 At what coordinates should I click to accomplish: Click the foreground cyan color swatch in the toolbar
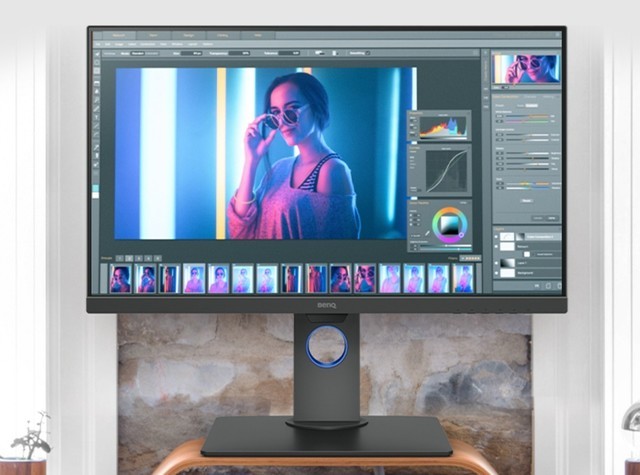(x=96, y=188)
